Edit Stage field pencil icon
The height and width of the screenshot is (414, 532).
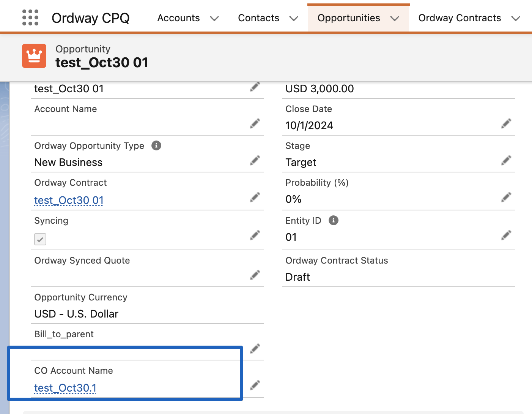(506, 160)
